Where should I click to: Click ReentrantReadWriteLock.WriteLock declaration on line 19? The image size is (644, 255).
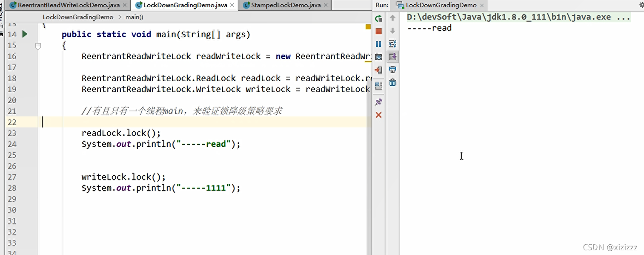tap(226, 89)
